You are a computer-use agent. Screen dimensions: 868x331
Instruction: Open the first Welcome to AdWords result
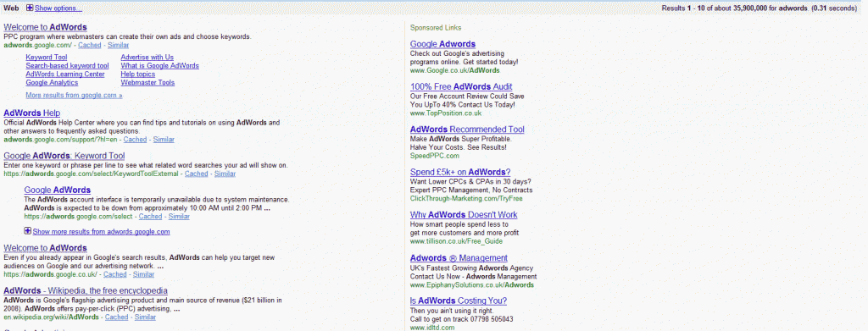click(x=46, y=26)
